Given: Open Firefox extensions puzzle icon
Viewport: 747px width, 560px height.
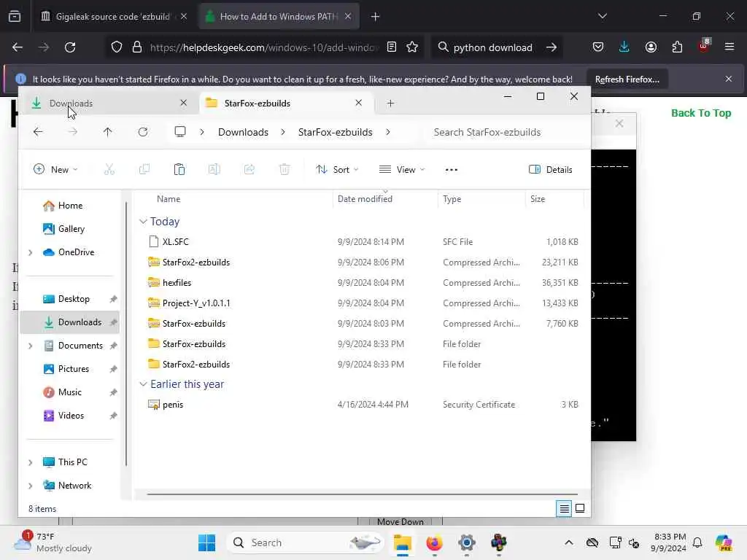Looking at the screenshot, I should coord(677,47).
